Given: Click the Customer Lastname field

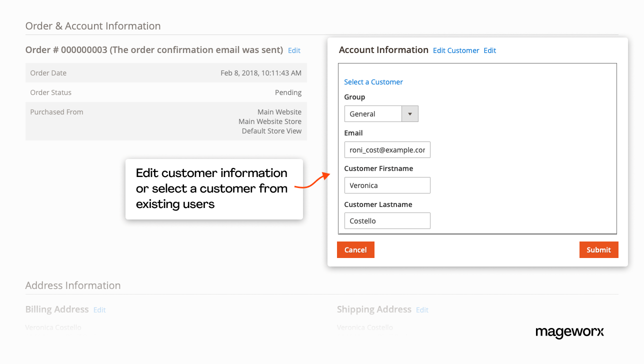Looking at the screenshot, I should (387, 220).
